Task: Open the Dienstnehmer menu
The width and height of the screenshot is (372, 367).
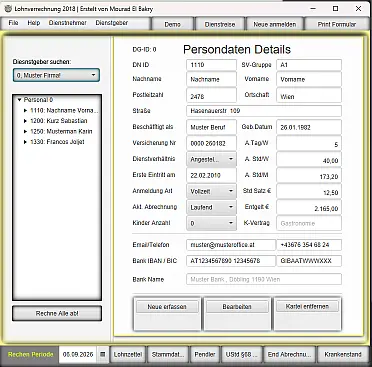Action: click(68, 23)
